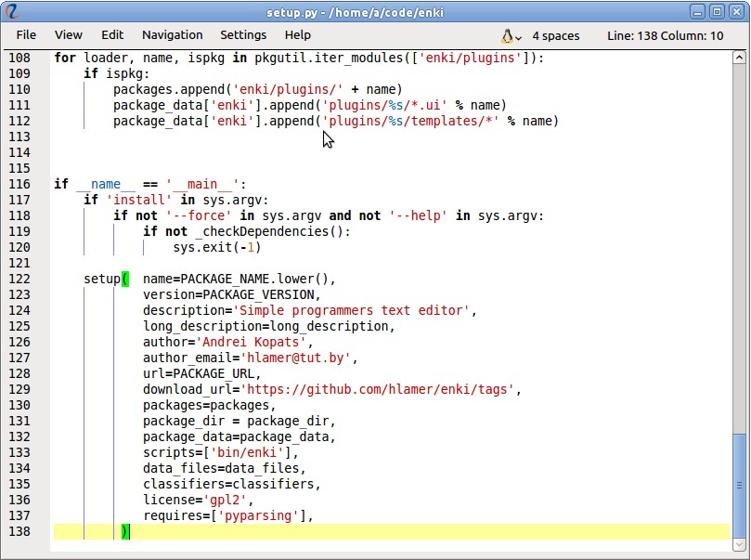751x560 pixels.
Task: Maximize the Enki editor window
Action: (717, 11)
